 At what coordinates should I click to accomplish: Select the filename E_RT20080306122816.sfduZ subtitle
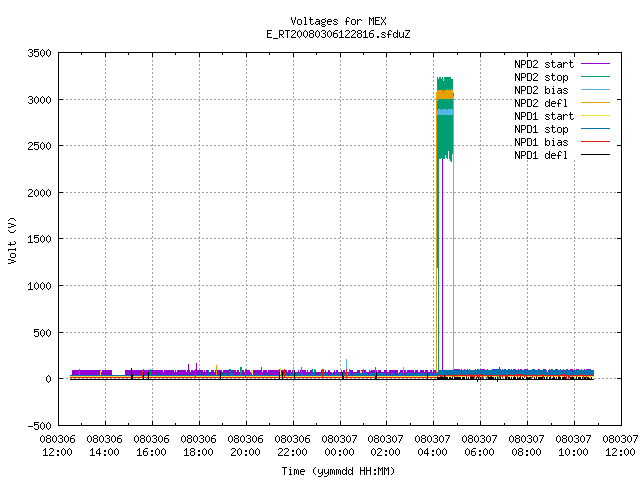[338, 34]
